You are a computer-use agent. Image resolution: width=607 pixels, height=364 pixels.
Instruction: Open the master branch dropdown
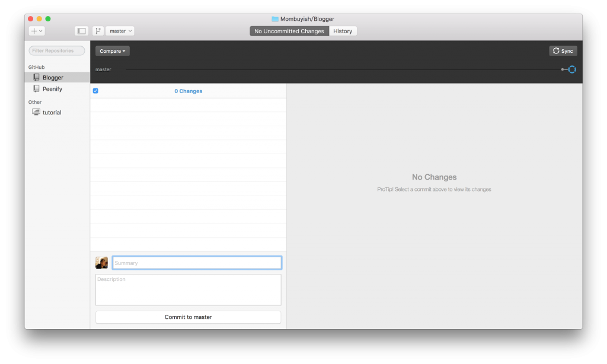tap(120, 31)
